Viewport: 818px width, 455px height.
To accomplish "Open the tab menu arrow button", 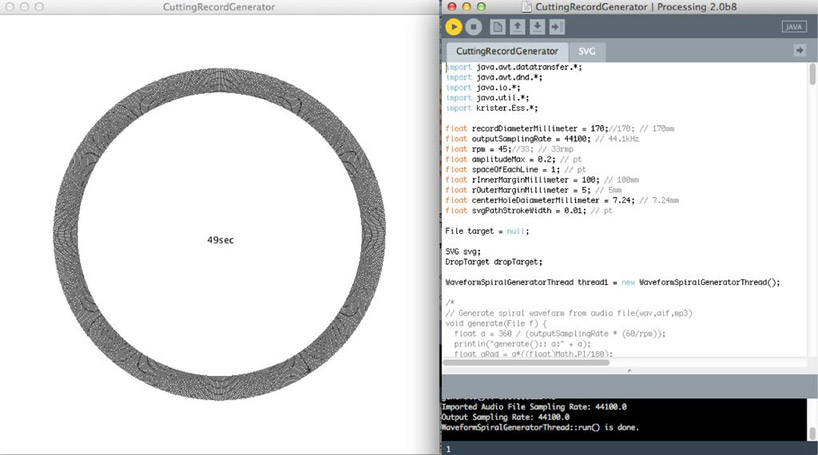I will click(799, 50).
